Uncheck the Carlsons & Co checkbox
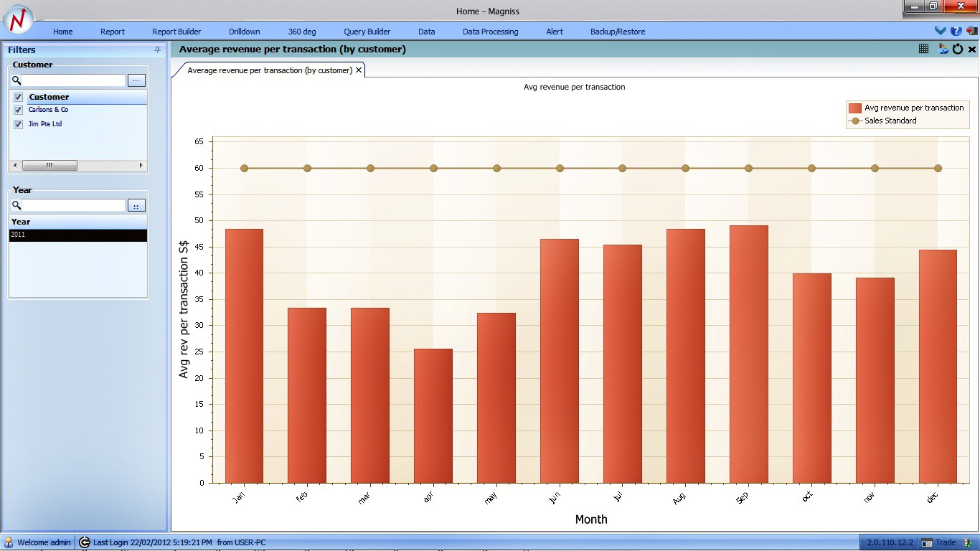Viewport: 980px width, 551px height. 19,110
